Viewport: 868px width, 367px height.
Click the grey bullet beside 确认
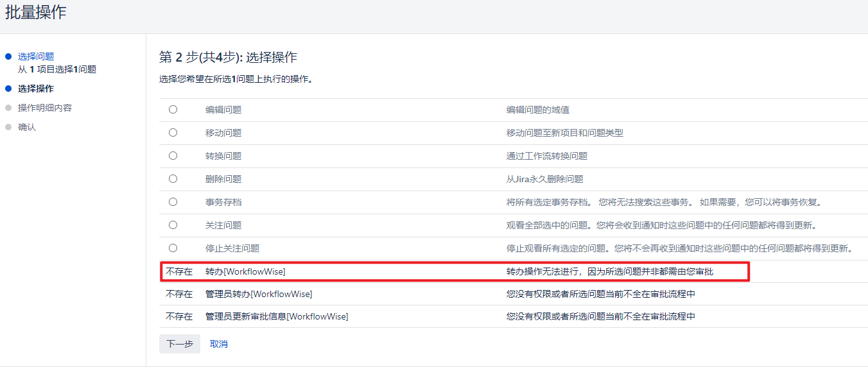click(8, 127)
